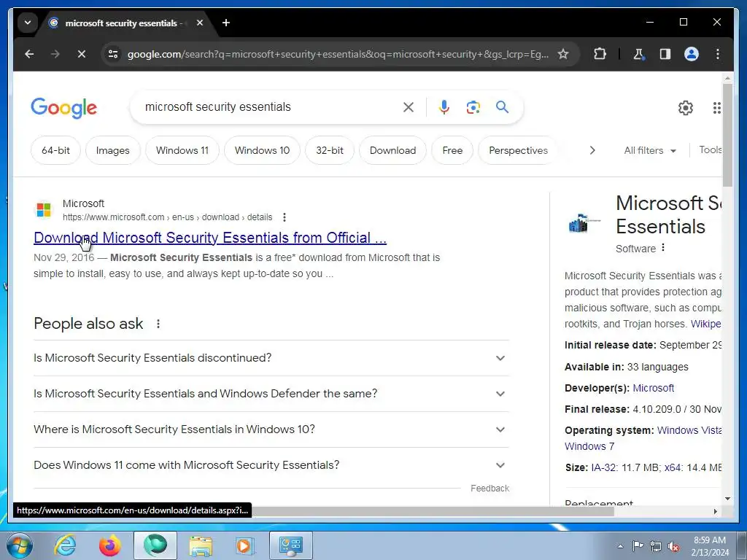The width and height of the screenshot is (747, 560).
Task: Open Google quick settings gear
Action: (x=686, y=108)
